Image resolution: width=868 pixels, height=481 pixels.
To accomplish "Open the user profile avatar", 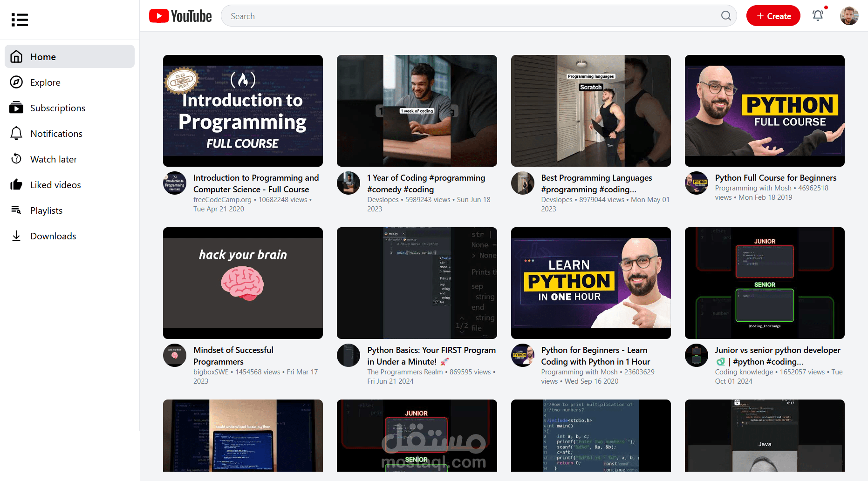I will point(849,16).
